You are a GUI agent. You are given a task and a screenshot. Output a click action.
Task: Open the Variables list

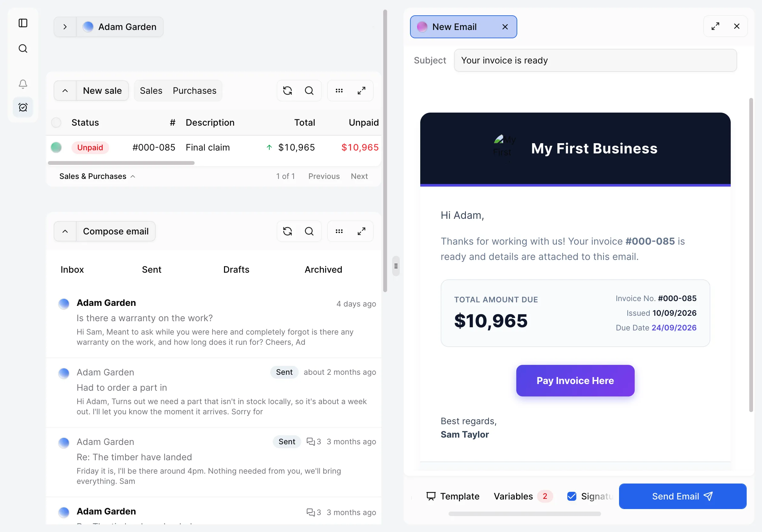click(x=523, y=496)
